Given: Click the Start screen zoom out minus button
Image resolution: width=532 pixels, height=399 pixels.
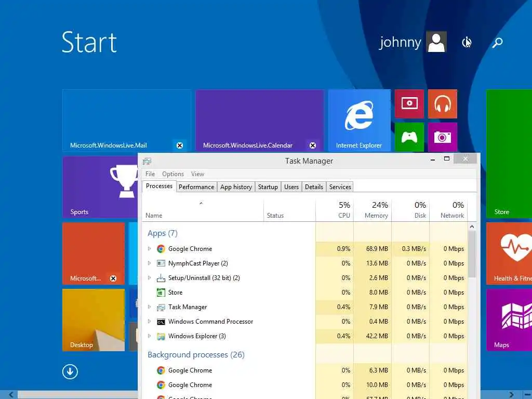Looking at the screenshot, I should (x=527, y=395).
